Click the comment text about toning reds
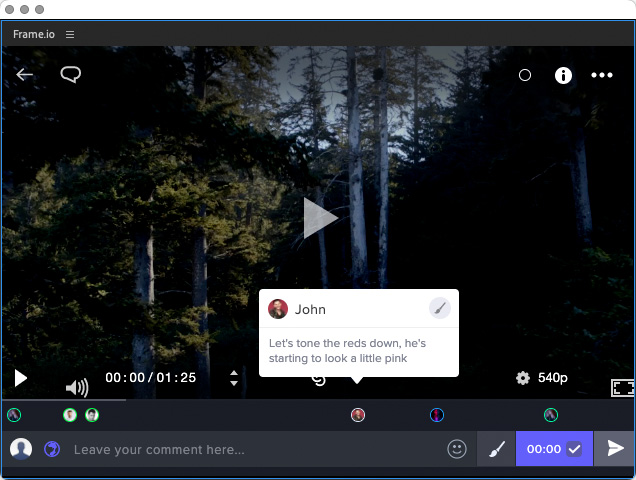 (347, 351)
